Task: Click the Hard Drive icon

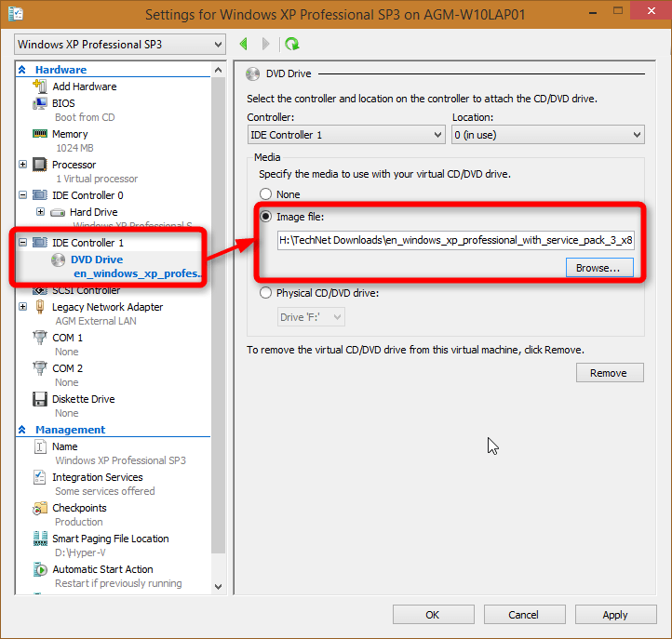Action: 58,212
